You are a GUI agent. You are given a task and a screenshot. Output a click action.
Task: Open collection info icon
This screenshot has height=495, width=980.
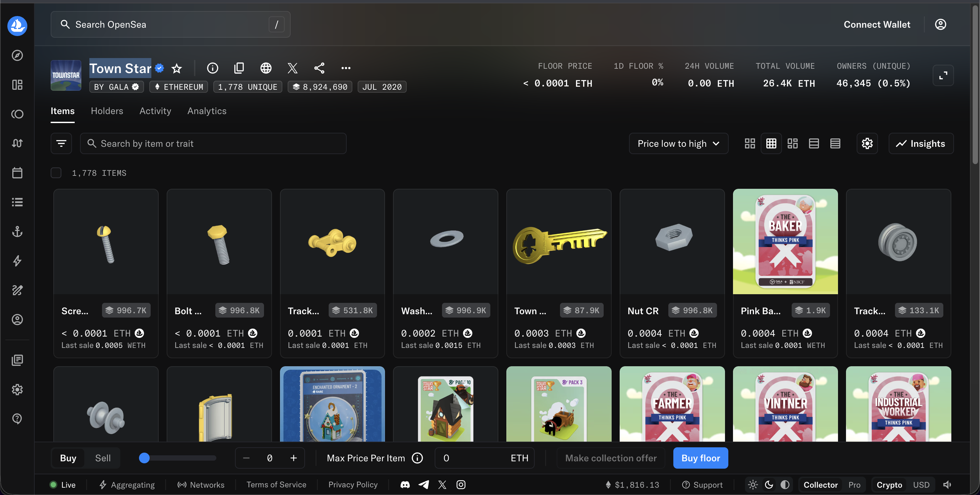pyautogui.click(x=213, y=68)
